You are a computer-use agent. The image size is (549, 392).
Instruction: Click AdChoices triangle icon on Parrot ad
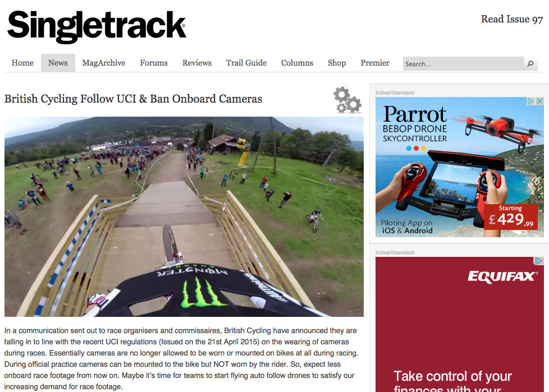[531, 101]
